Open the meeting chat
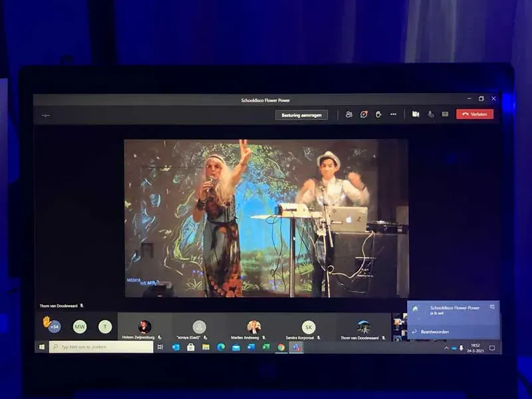The height and width of the screenshot is (399, 532). [364, 114]
